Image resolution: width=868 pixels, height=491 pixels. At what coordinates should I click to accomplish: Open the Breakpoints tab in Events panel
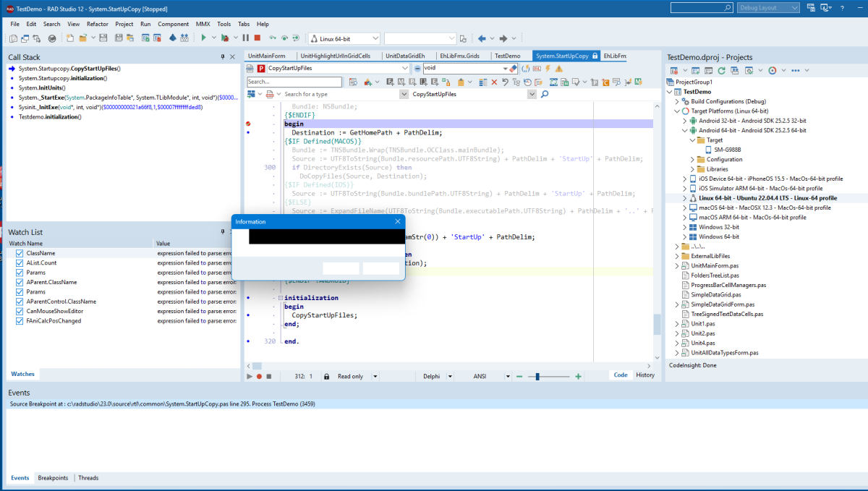point(53,478)
